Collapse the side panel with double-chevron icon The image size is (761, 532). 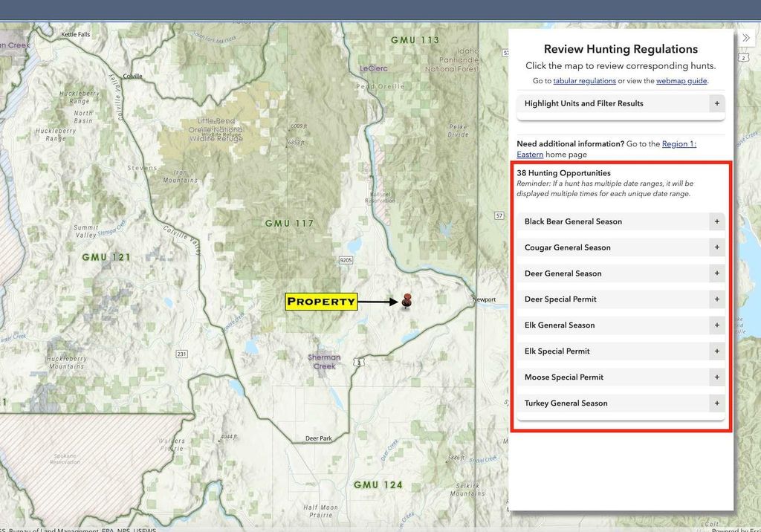(x=746, y=38)
